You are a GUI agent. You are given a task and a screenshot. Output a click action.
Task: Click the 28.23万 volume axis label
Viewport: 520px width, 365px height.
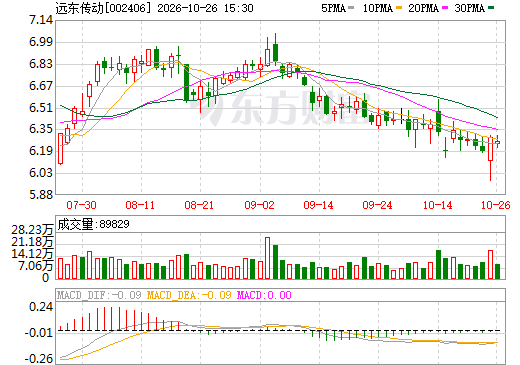[x=32, y=230]
